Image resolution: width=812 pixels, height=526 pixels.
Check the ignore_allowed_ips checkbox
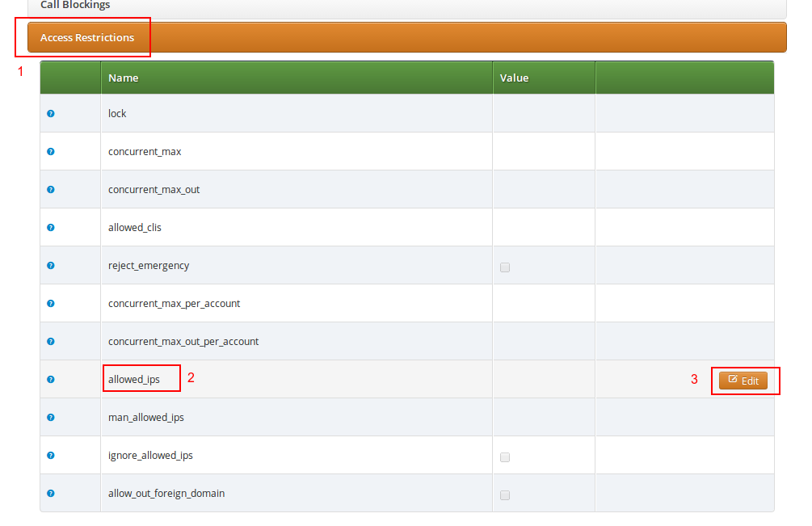(504, 457)
